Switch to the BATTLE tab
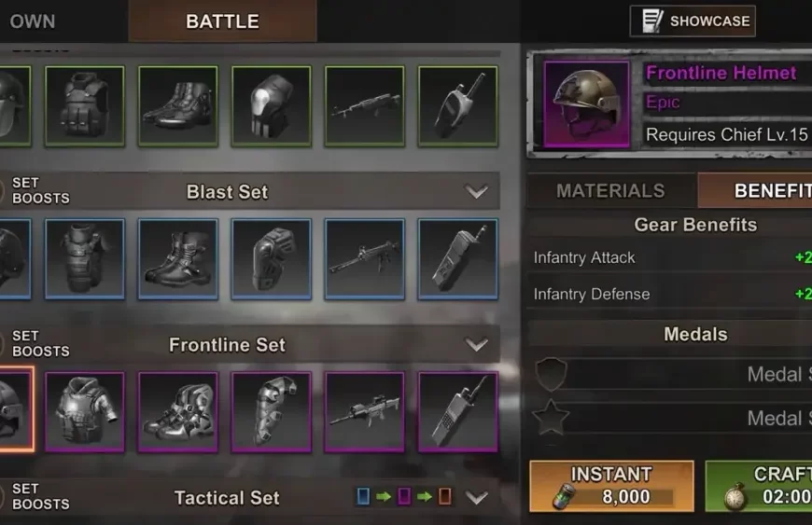The image size is (812, 525). coord(223,21)
